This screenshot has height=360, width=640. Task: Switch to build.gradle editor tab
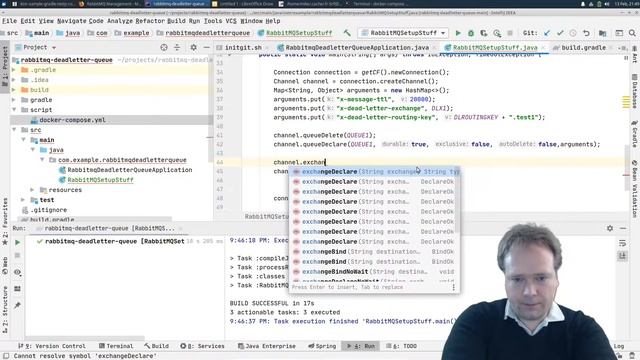(583, 48)
